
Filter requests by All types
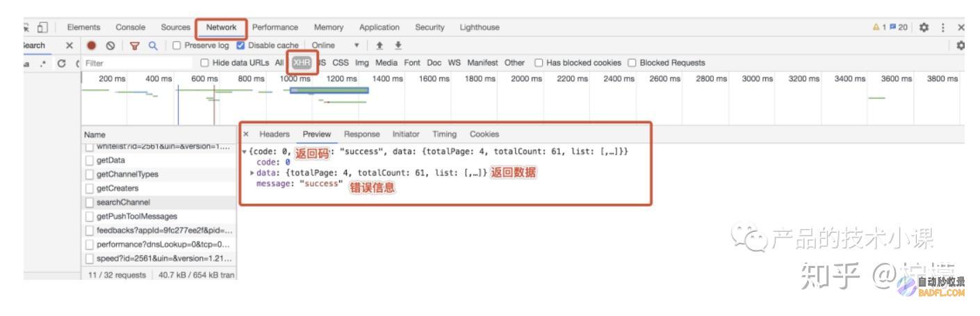click(x=279, y=63)
